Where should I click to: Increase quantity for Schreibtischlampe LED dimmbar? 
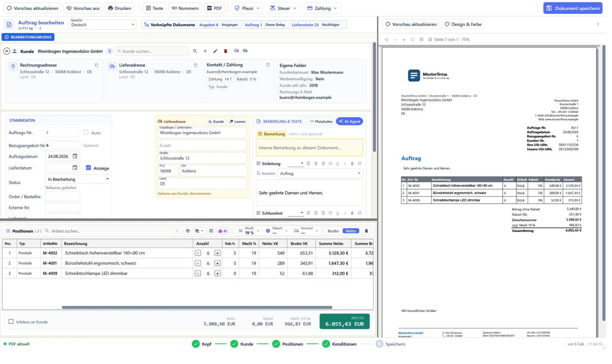(218, 273)
